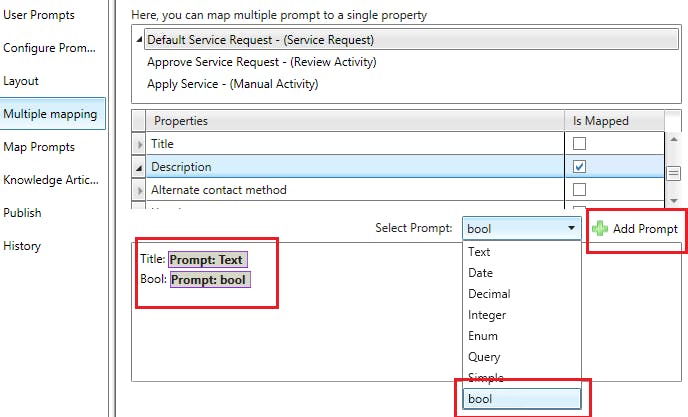The width and height of the screenshot is (688, 417).
Task: Select Approve Service Request review activity
Action: [x=261, y=62]
